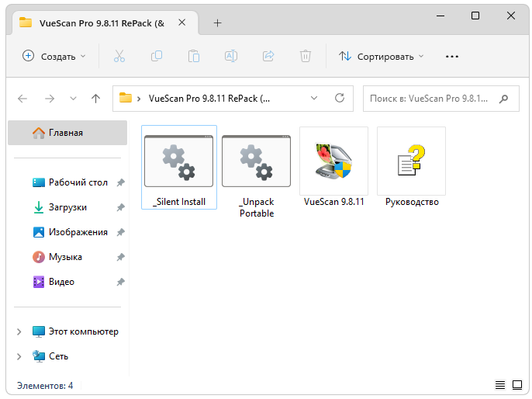Unpin Рабочий стол with its pin icon
The width and height of the screenshot is (532, 399).
coord(120,182)
